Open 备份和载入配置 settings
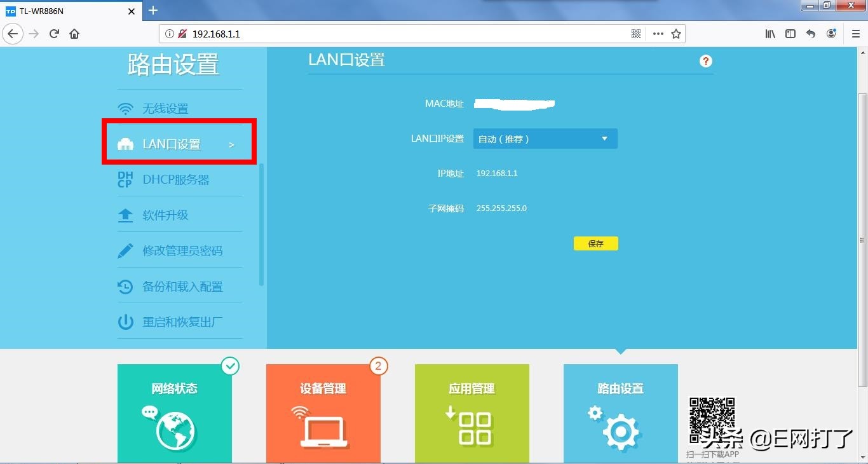 (180, 287)
